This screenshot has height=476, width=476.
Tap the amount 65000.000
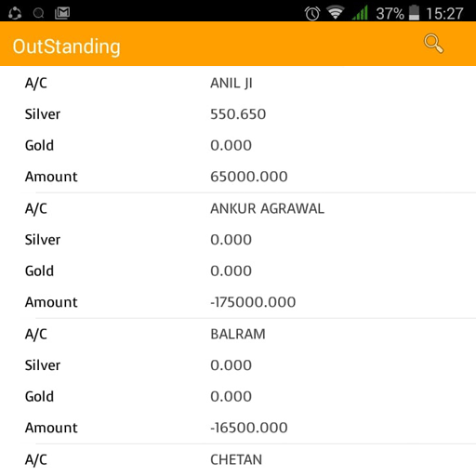pyautogui.click(x=249, y=177)
